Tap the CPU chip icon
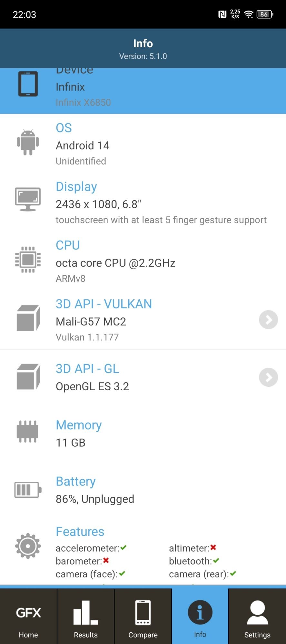The height and width of the screenshot is (644, 286). [28, 260]
